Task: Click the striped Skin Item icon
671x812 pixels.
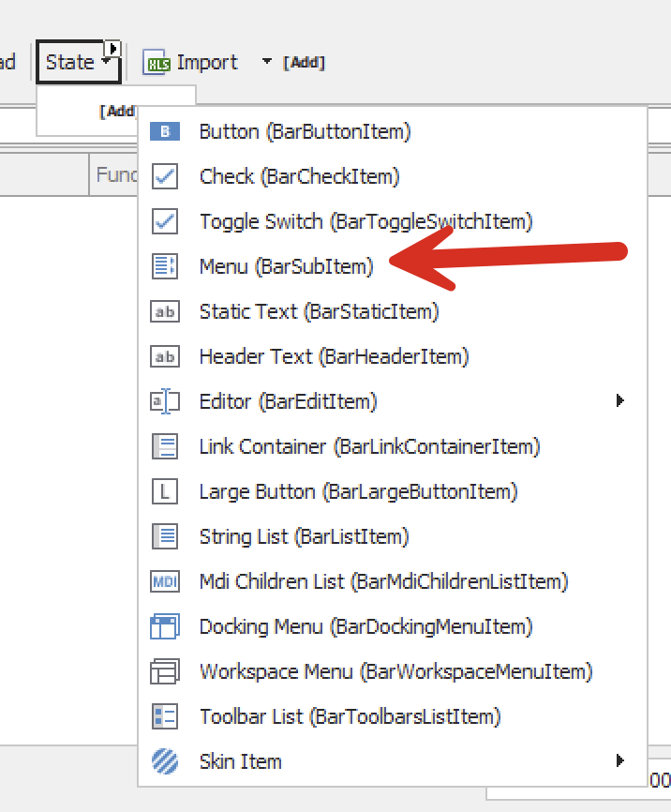Action: click(165, 762)
